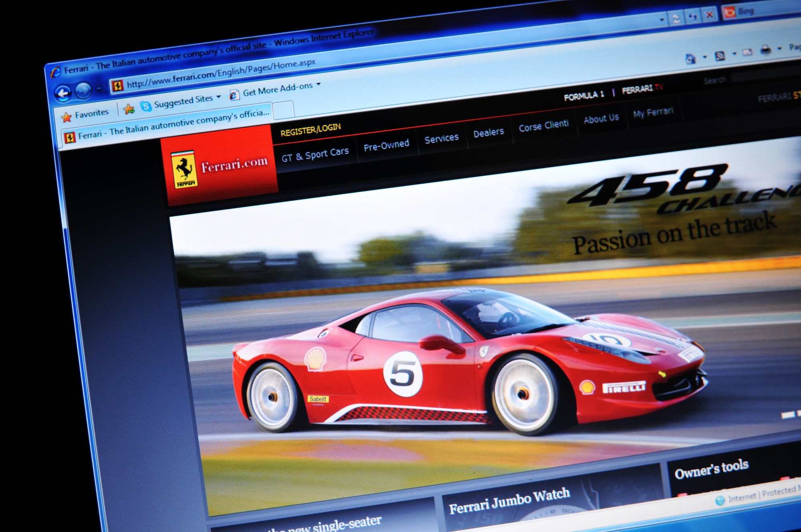The height and width of the screenshot is (532, 801).
Task: Click the browser Back arrow button
Action: (63, 94)
